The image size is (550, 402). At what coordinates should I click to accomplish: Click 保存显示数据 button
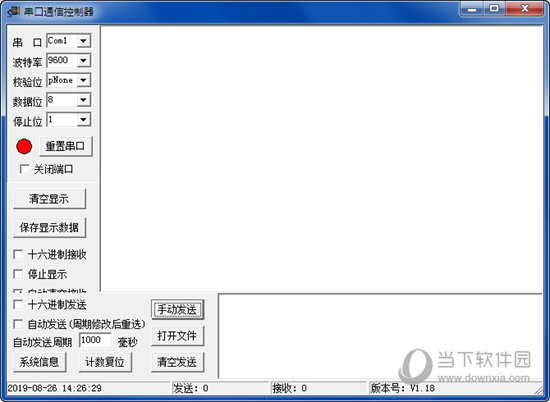(x=49, y=227)
